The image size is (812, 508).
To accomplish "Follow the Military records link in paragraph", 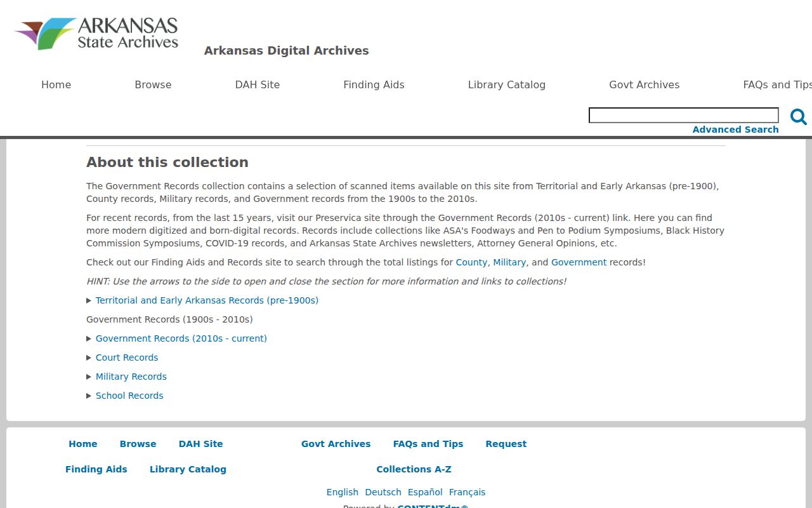I will 509,262.
